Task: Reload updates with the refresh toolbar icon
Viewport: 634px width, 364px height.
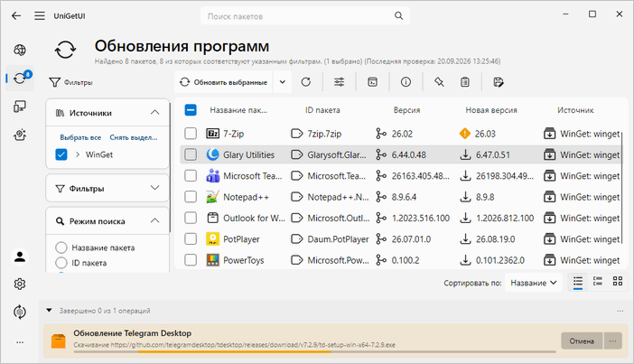Action: 306,82
